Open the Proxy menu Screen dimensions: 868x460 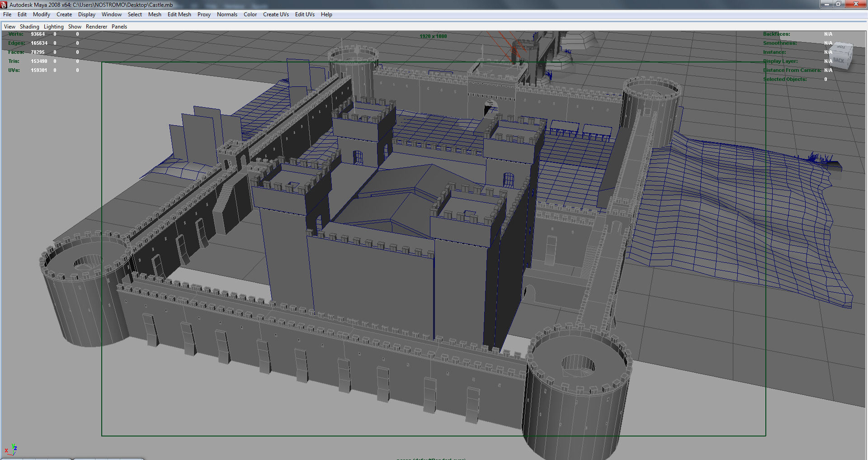pyautogui.click(x=204, y=14)
